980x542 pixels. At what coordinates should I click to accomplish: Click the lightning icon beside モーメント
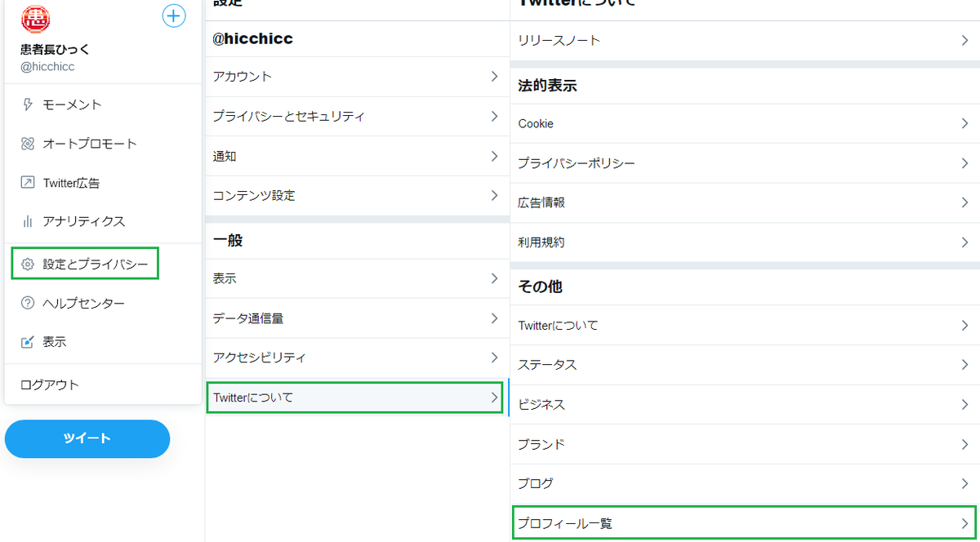pos(28,104)
